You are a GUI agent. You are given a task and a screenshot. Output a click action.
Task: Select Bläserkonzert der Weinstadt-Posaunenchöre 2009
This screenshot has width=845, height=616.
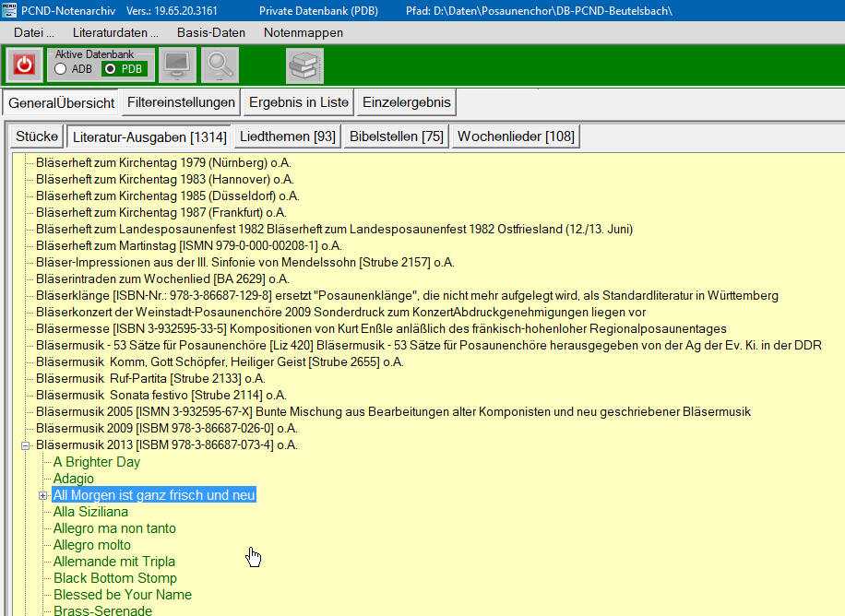340,313
